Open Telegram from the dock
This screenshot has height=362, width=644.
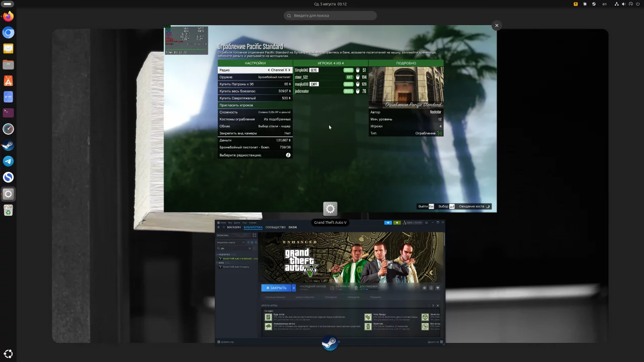[x=8, y=161]
